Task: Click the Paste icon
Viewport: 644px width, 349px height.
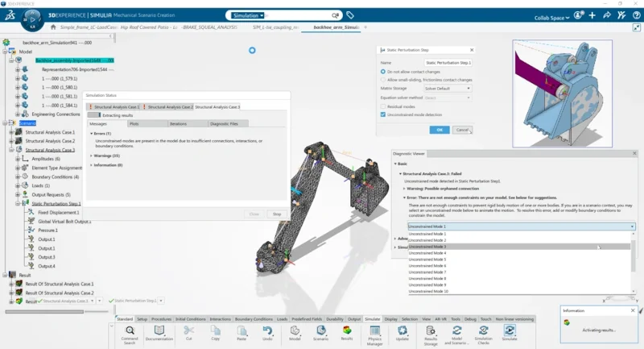Action: [x=242, y=330]
